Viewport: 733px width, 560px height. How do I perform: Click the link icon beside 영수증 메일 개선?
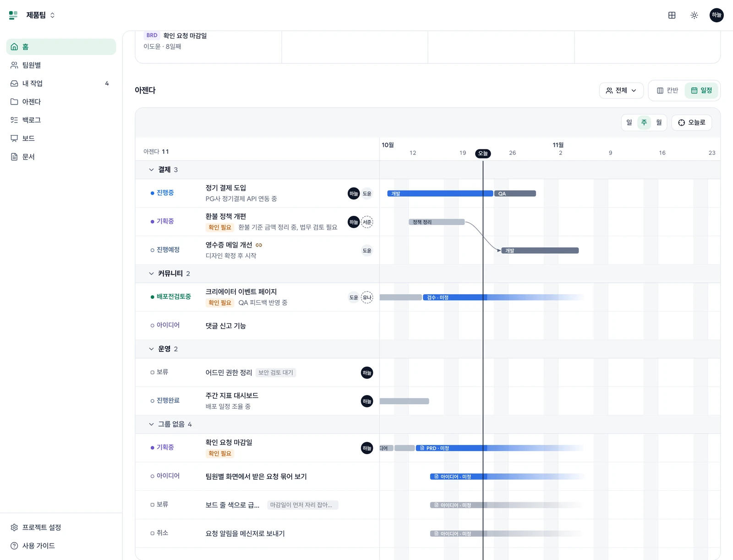(259, 245)
